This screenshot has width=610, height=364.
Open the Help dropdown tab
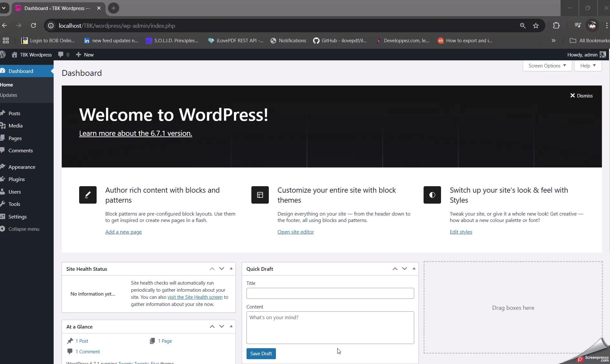click(x=588, y=66)
